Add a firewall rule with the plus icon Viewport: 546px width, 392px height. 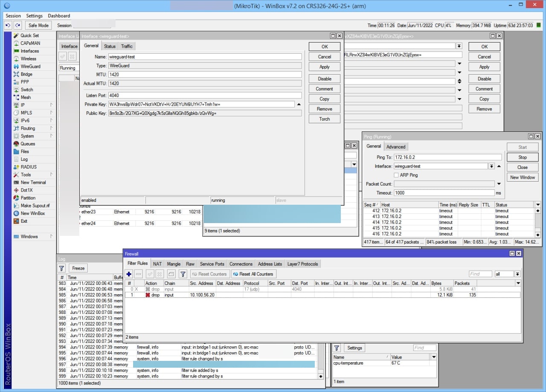[129, 274]
